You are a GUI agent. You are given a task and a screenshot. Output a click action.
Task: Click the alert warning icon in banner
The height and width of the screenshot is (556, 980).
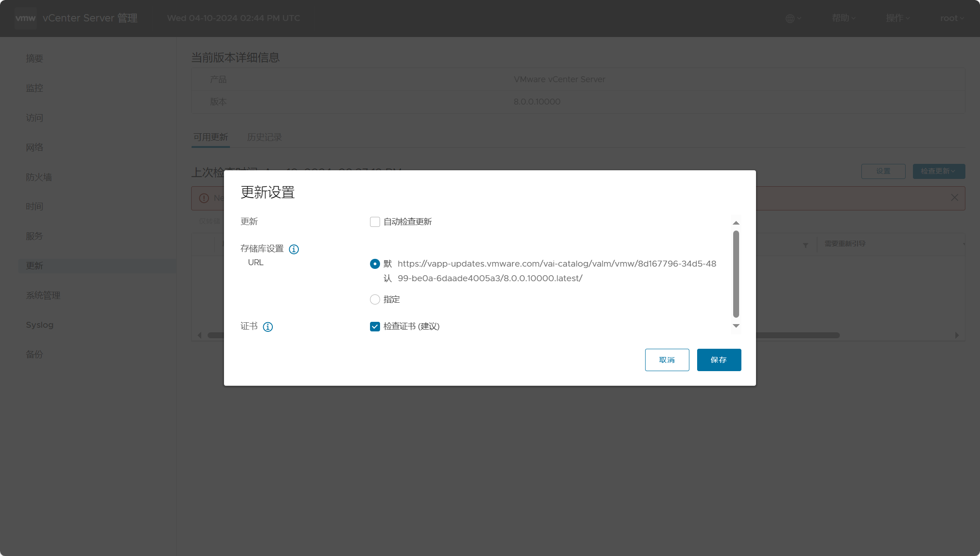click(x=204, y=198)
